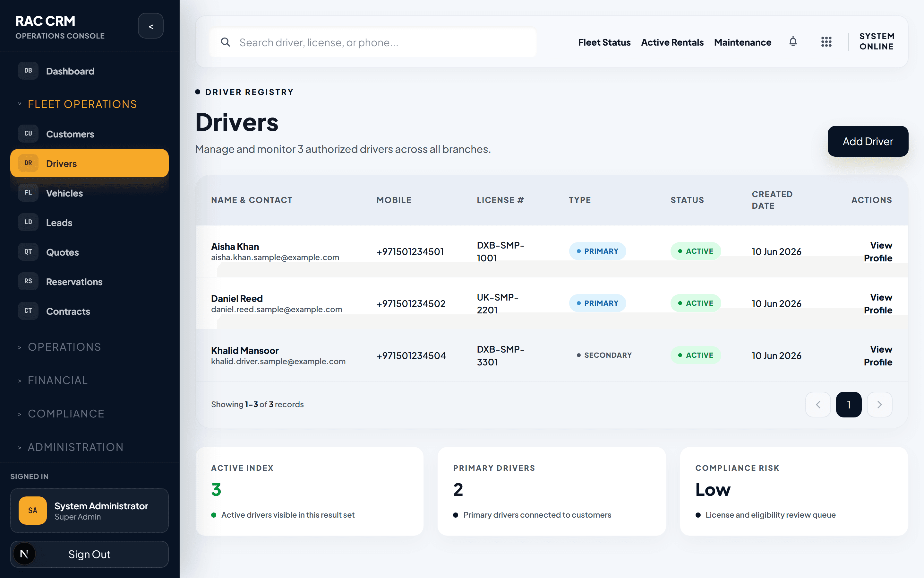Focus the driver search field
The image size is (924, 578).
point(373,42)
